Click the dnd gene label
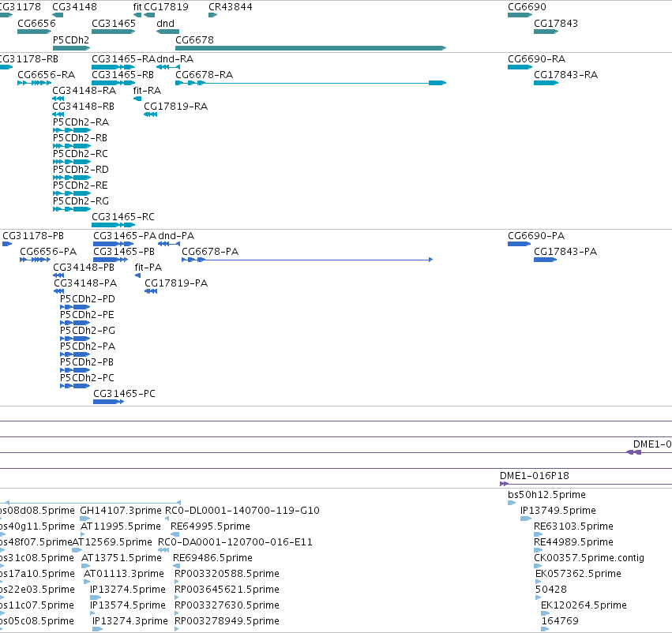Screen dimensions: 672x633 pos(165,23)
